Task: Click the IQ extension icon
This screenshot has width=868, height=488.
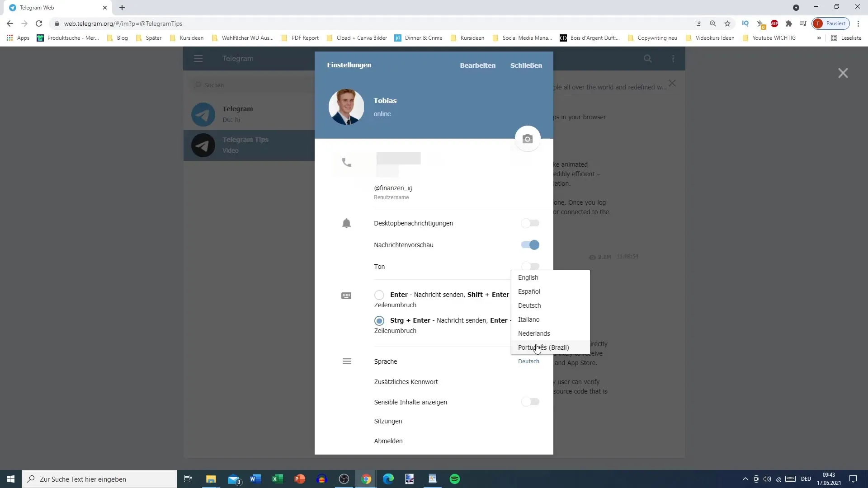Action: point(745,23)
